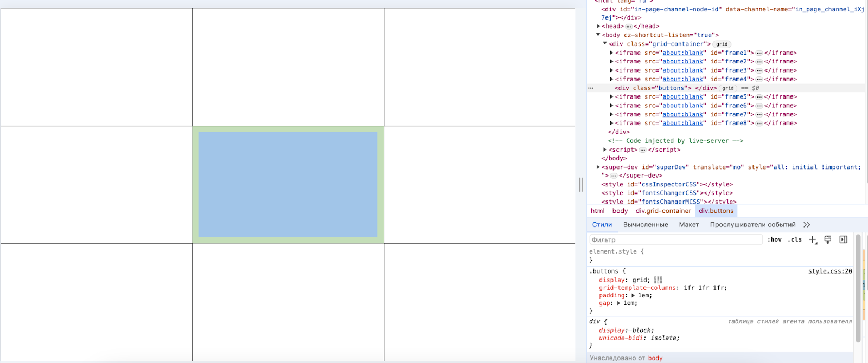The width and height of the screenshot is (868, 363).
Task: Show more tabs via the double-chevron icon
Action: click(x=807, y=225)
